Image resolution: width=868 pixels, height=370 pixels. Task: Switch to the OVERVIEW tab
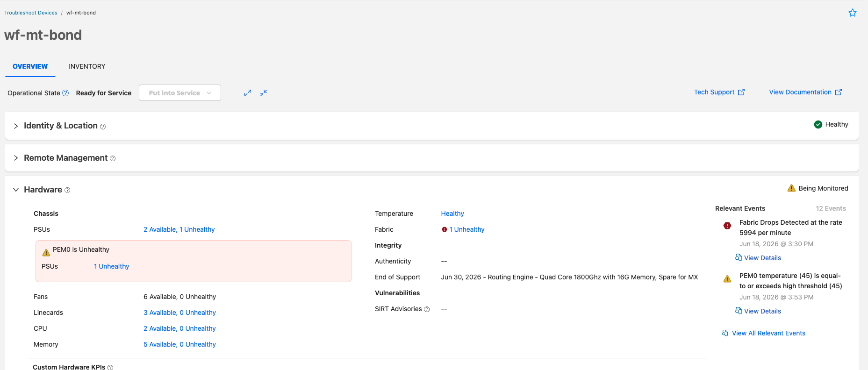click(x=30, y=66)
